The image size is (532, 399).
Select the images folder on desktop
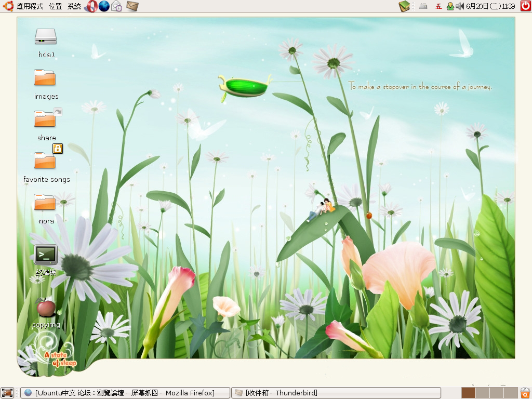tap(45, 77)
